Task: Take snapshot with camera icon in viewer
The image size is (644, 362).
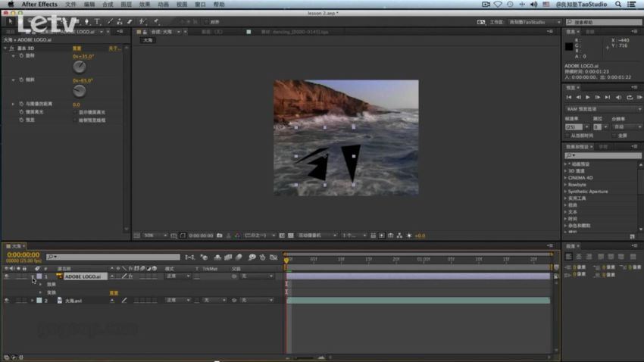Action: [x=220, y=236]
